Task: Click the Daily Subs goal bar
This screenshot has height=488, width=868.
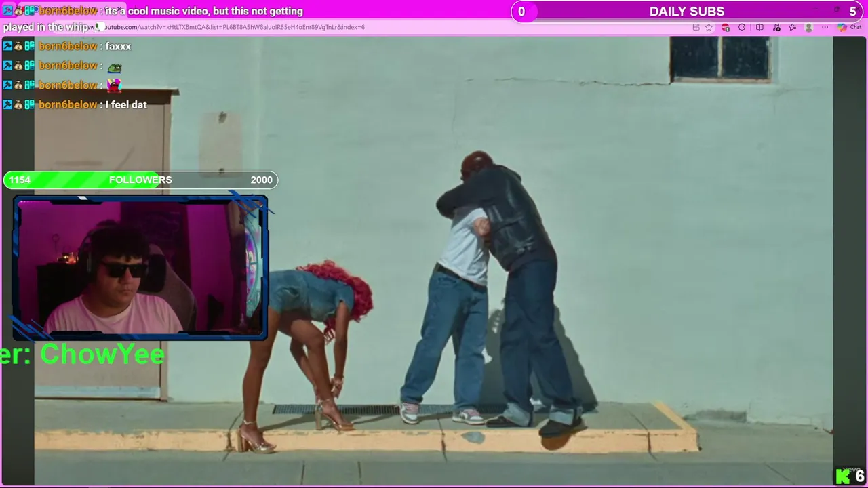Action: 687,11
